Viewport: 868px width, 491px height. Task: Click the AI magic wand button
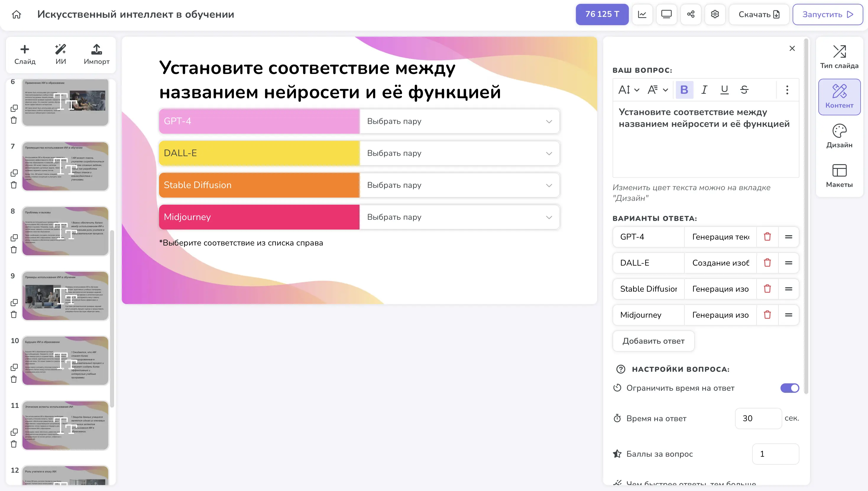point(61,54)
